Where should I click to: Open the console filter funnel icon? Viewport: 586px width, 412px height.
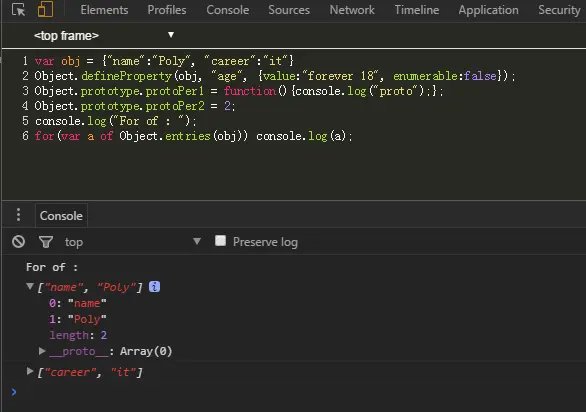pyautogui.click(x=46, y=242)
